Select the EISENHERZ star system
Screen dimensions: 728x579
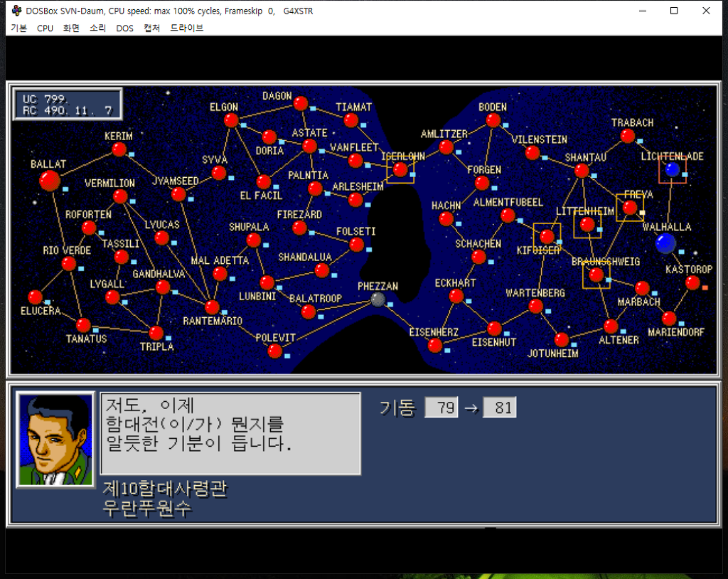(435, 345)
